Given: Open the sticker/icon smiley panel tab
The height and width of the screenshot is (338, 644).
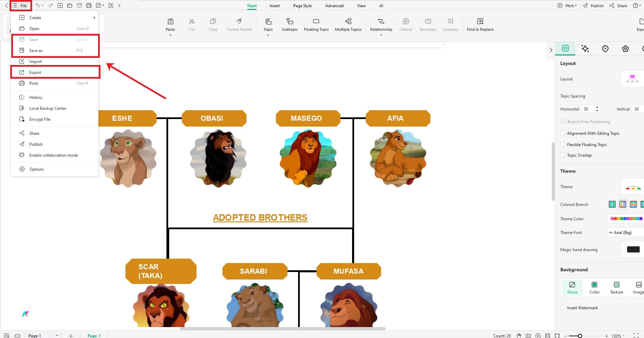Looking at the screenshot, I should [x=605, y=49].
